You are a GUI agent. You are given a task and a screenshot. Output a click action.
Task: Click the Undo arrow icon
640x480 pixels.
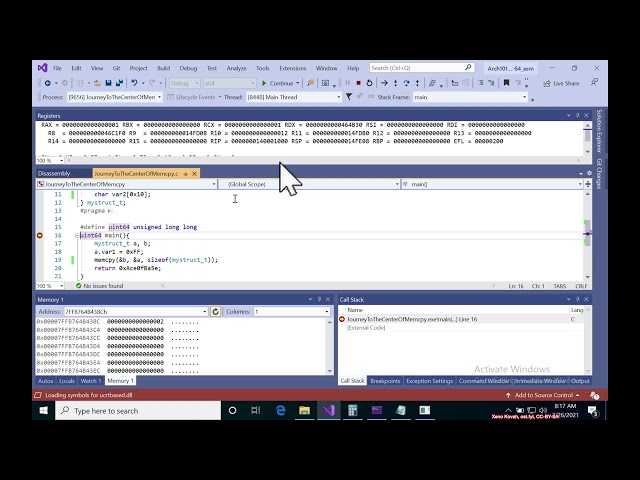click(x=134, y=83)
